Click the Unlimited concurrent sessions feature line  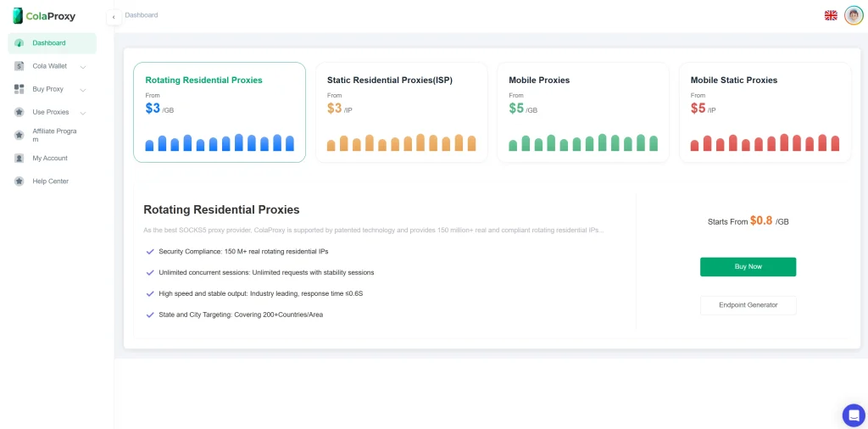(x=266, y=272)
